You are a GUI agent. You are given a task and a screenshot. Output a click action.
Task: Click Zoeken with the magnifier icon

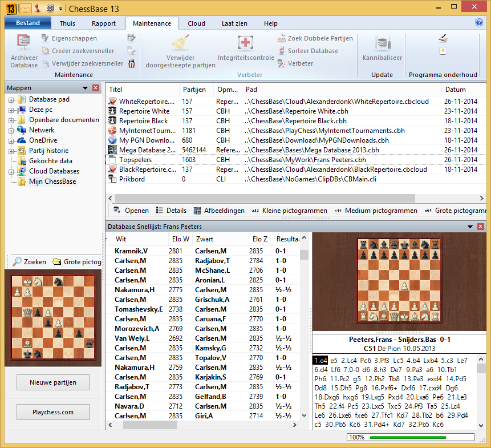click(30, 261)
